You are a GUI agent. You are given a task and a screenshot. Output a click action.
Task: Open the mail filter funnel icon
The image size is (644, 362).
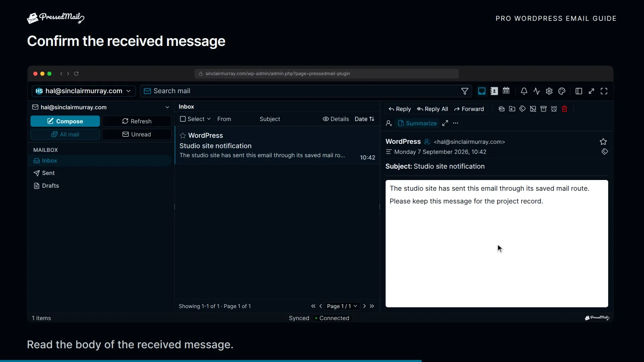coord(465,91)
